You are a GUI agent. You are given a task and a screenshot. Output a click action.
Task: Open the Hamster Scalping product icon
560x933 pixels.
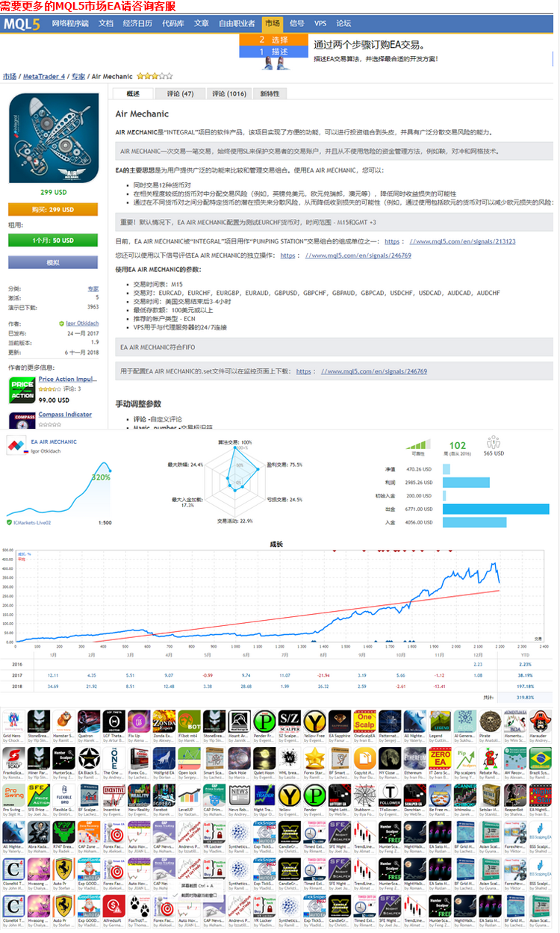[63, 721]
